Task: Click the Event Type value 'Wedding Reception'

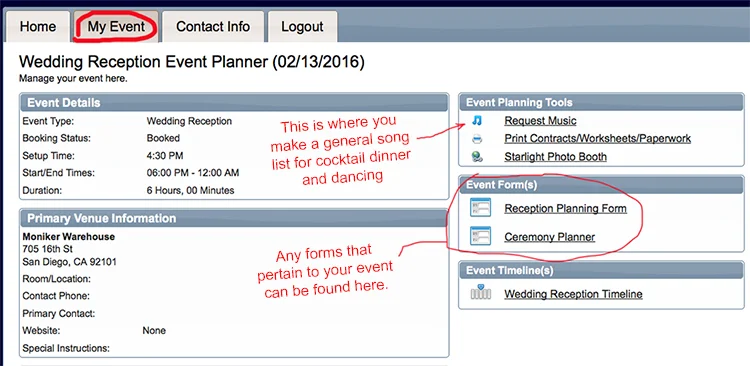Action: tap(189, 121)
